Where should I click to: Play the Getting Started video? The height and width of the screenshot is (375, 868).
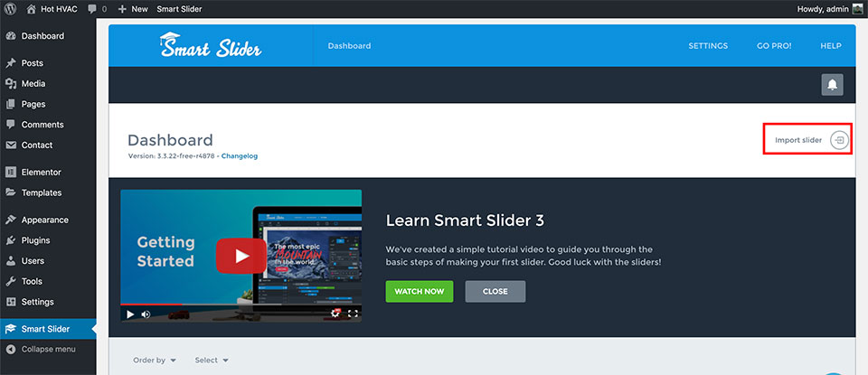(x=241, y=256)
